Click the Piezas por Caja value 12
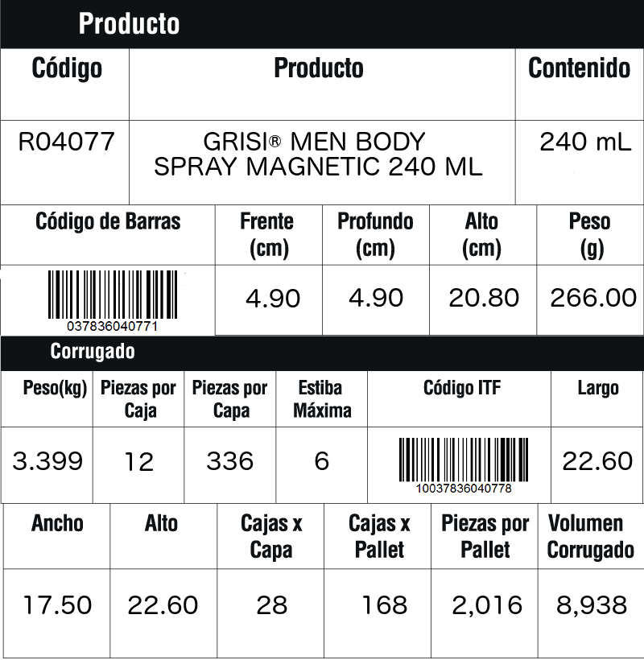This screenshot has width=644, height=660. point(139,462)
